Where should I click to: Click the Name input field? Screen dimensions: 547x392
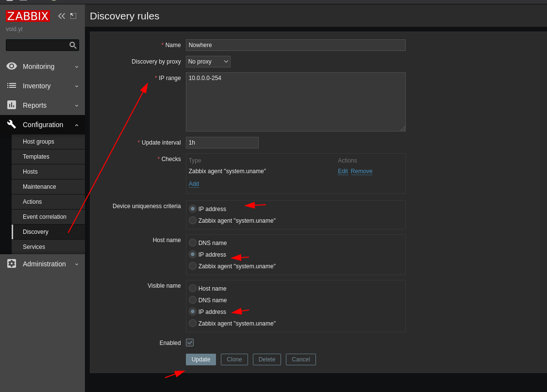click(296, 45)
